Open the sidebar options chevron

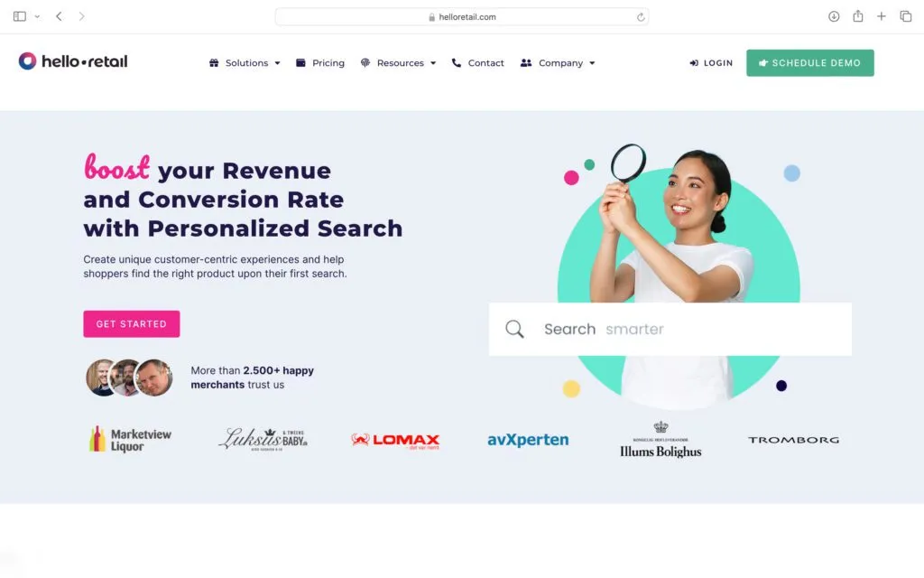coord(37,16)
